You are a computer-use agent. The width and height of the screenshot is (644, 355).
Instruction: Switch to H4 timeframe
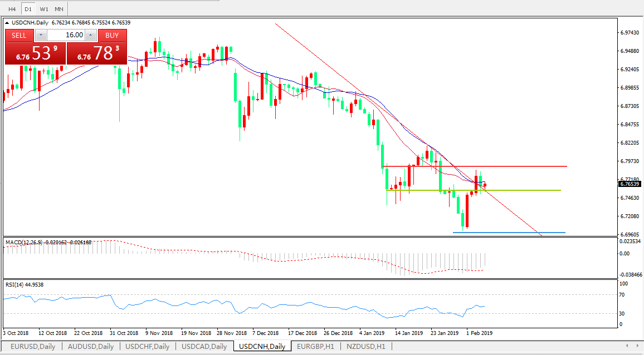tap(12, 9)
